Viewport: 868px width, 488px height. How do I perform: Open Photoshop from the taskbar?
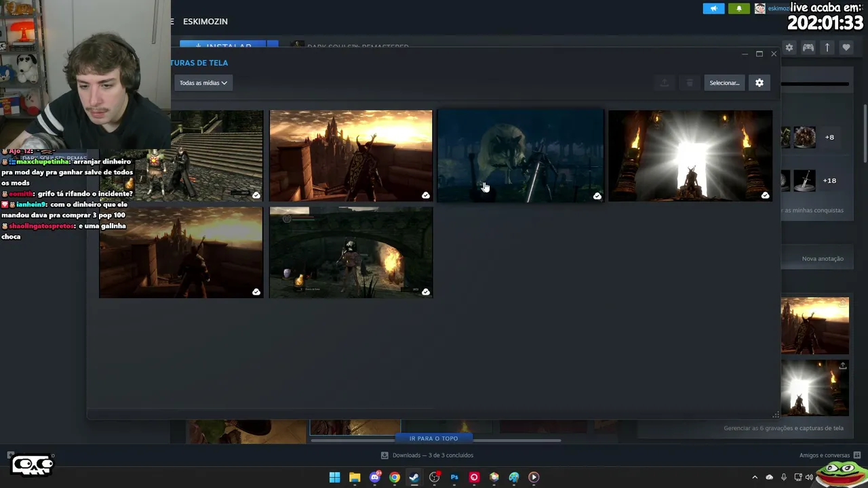[x=454, y=477]
